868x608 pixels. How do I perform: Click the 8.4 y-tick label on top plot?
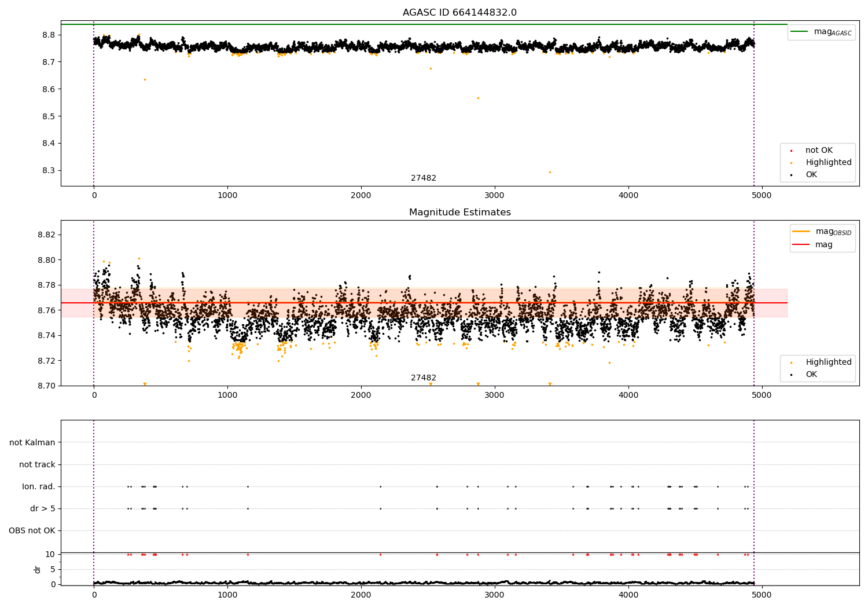(49, 144)
